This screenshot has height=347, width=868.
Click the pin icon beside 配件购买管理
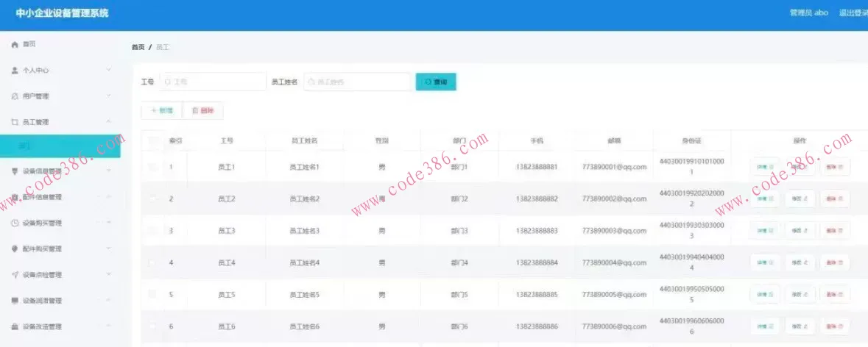tap(15, 248)
